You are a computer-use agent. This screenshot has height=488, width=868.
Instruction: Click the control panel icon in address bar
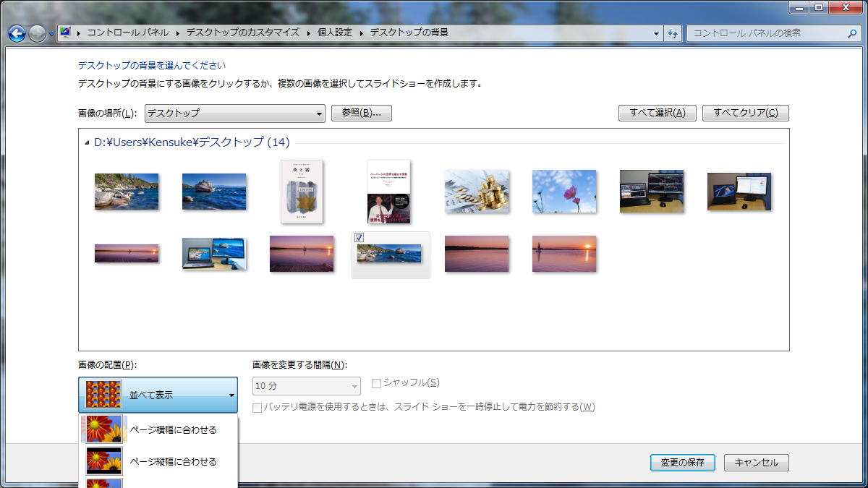66,33
